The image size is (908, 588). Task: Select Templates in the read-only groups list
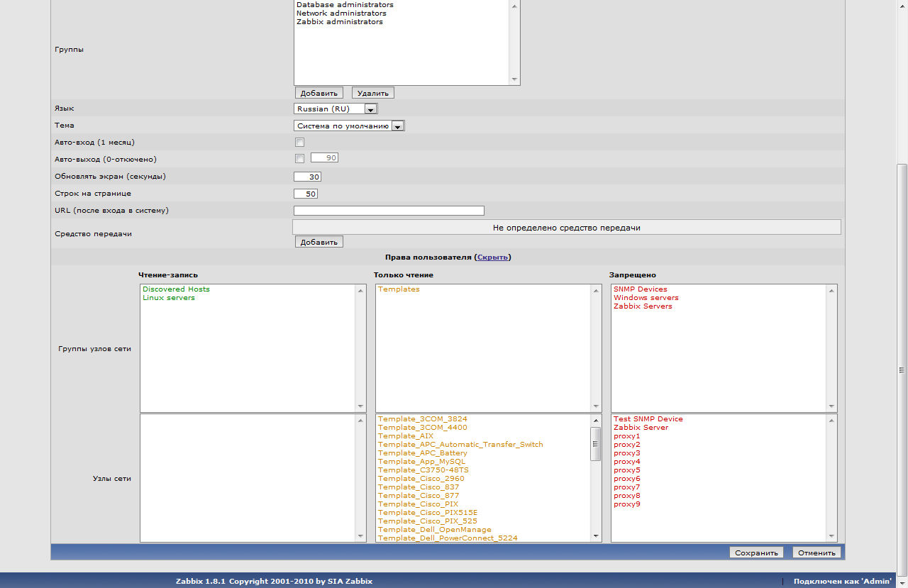coord(399,289)
